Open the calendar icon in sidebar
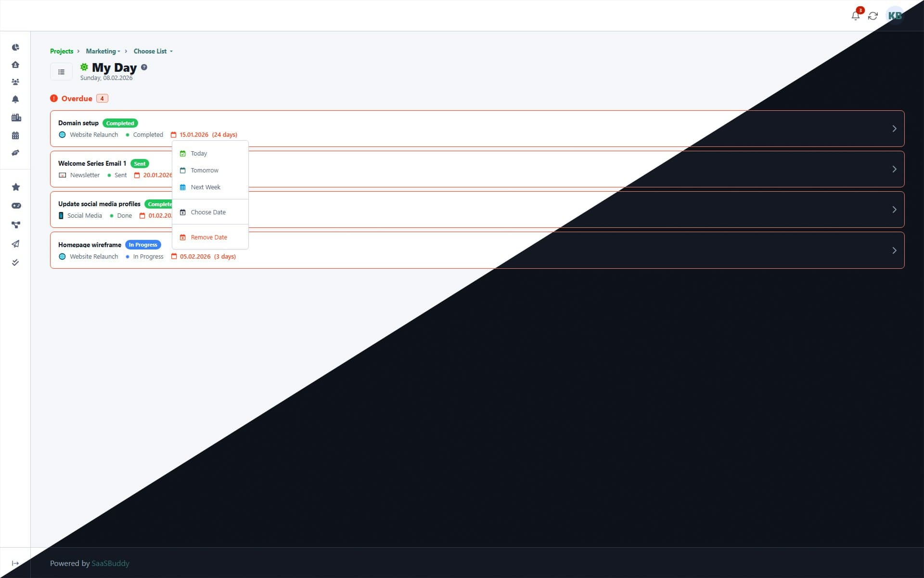 point(15,135)
